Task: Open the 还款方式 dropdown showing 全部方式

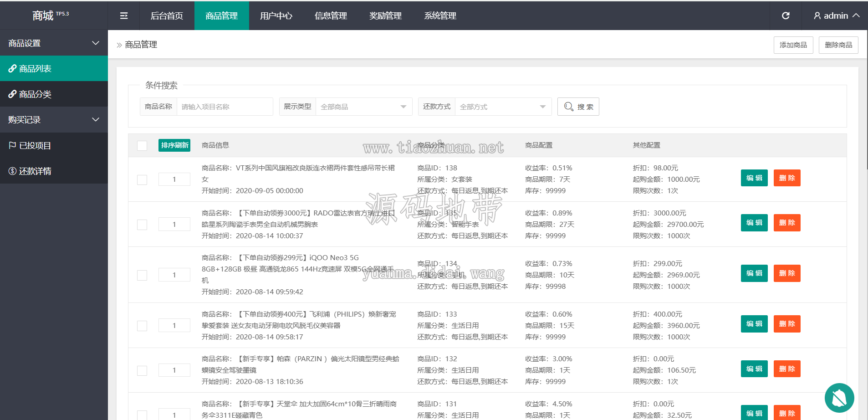Action: point(503,107)
